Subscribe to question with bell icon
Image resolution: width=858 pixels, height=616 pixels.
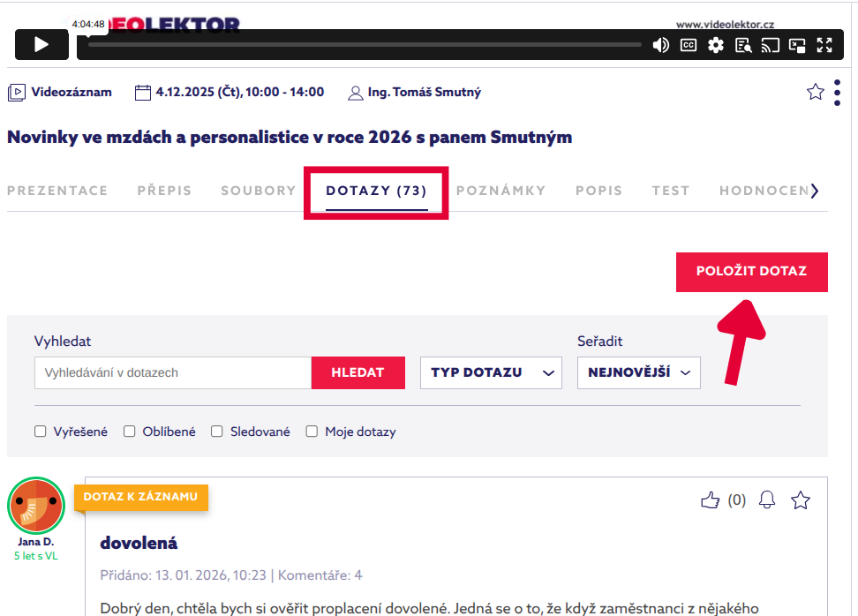tap(767, 500)
